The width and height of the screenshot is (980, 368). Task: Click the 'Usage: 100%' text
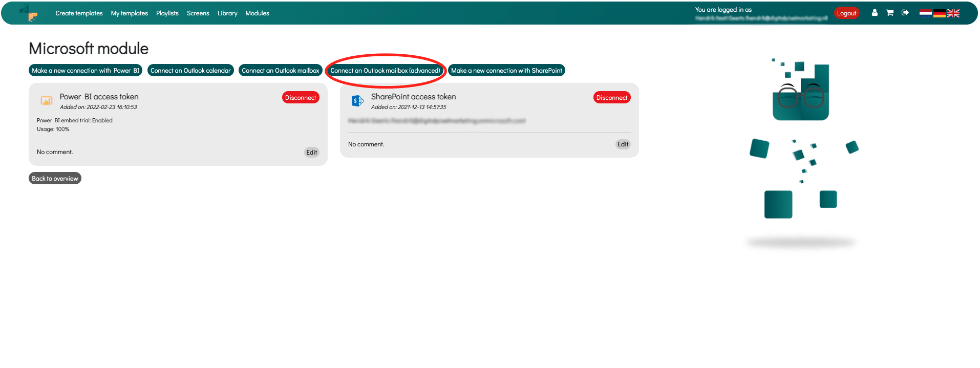(53, 129)
